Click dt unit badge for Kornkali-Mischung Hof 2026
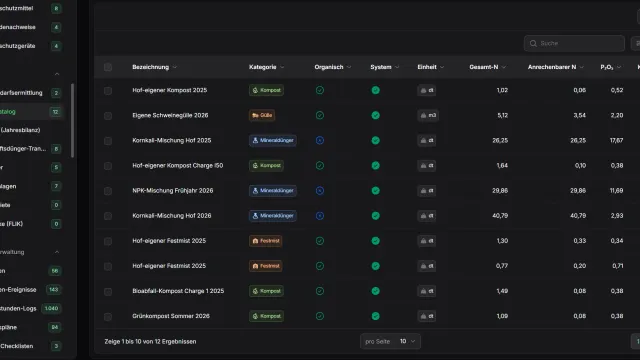Screen dimensions: 640x360 pos(427,216)
